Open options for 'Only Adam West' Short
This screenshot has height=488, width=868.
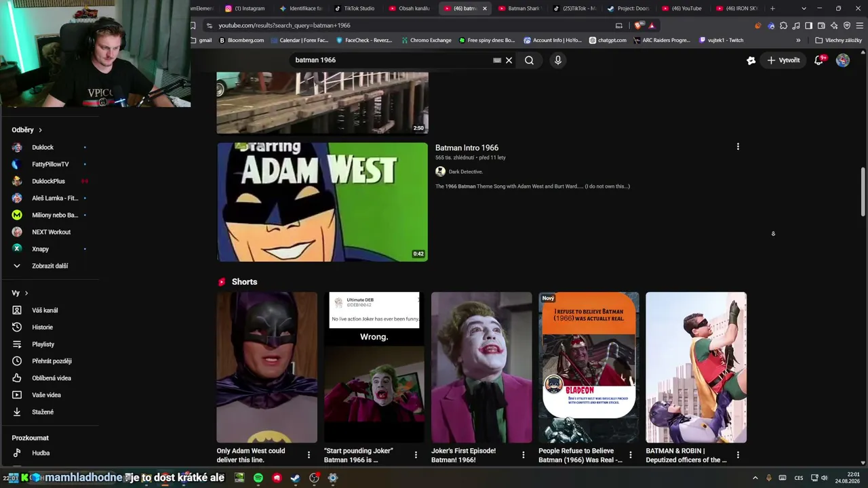tap(309, 455)
